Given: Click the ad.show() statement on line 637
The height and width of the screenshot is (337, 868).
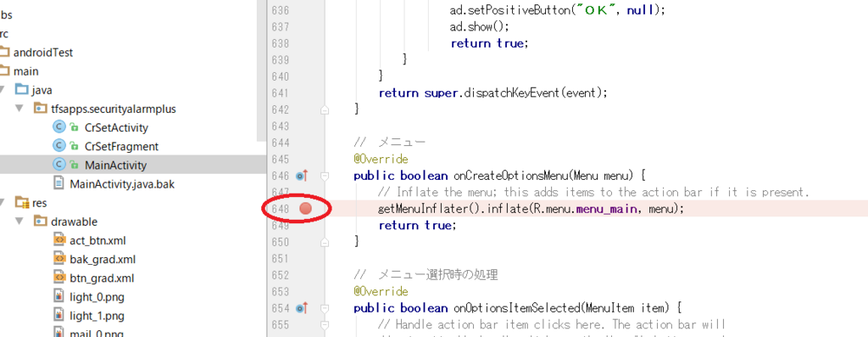Looking at the screenshot, I should point(479,26).
